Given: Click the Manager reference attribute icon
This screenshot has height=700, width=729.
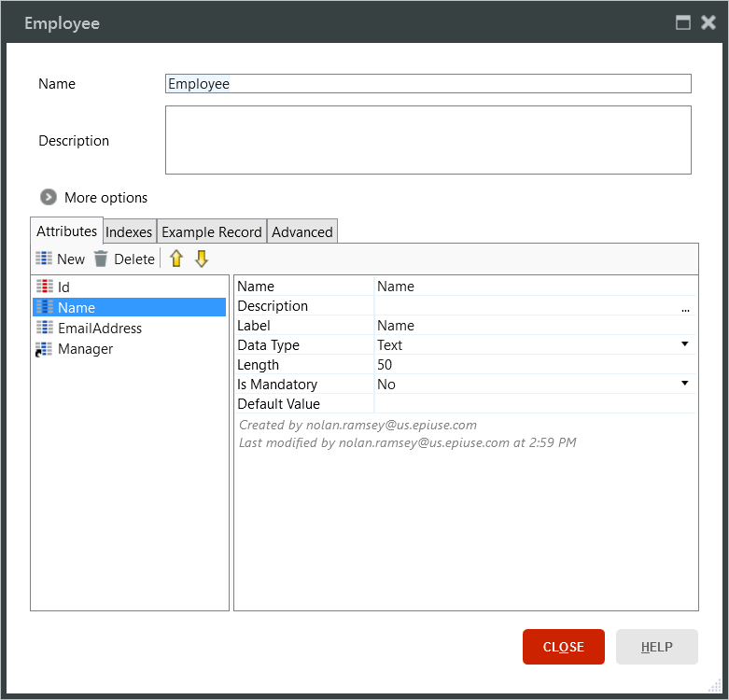Looking at the screenshot, I should click(x=44, y=349).
